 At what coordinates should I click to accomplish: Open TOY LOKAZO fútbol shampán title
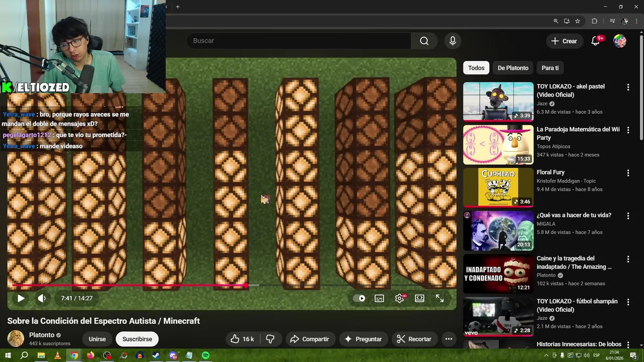[577, 305]
